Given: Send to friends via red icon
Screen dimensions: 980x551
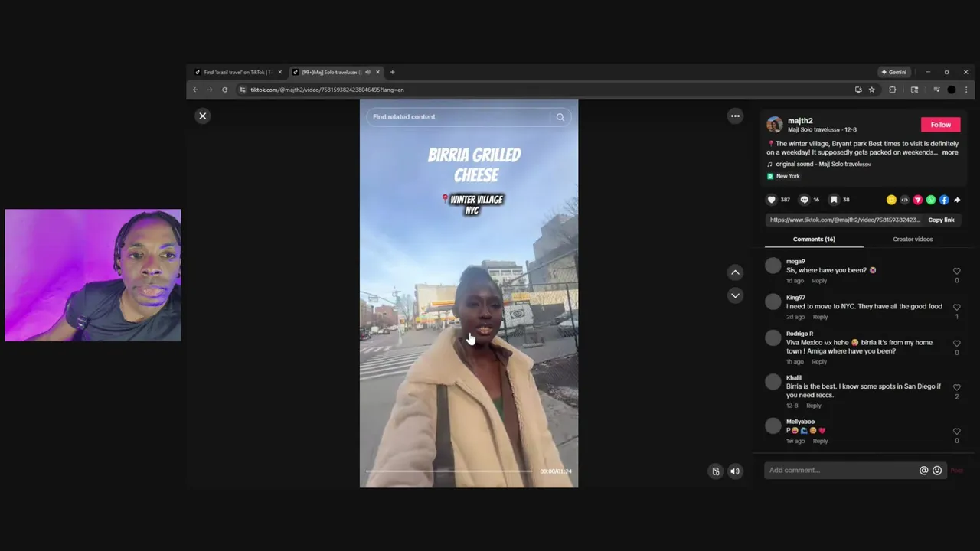Looking at the screenshot, I should (x=917, y=200).
